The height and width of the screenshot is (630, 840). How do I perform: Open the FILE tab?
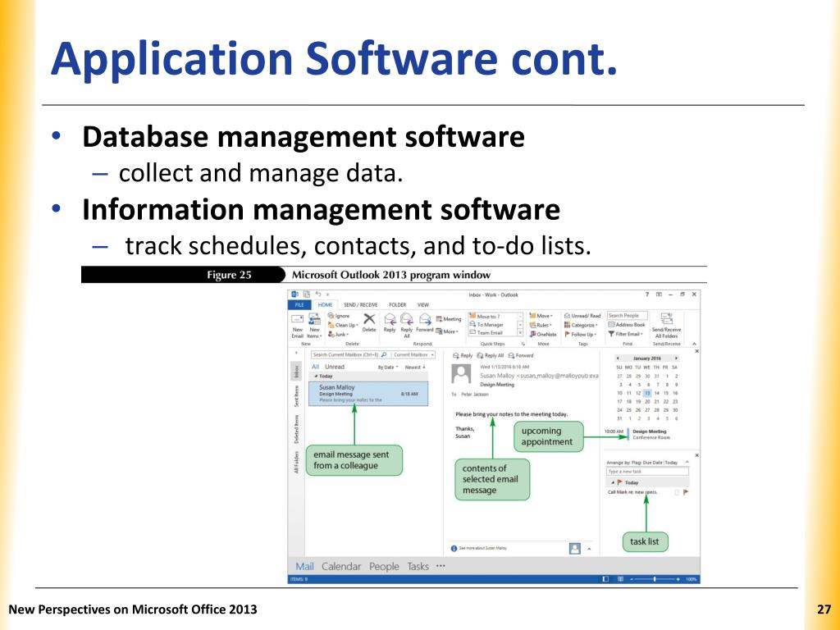(x=299, y=305)
